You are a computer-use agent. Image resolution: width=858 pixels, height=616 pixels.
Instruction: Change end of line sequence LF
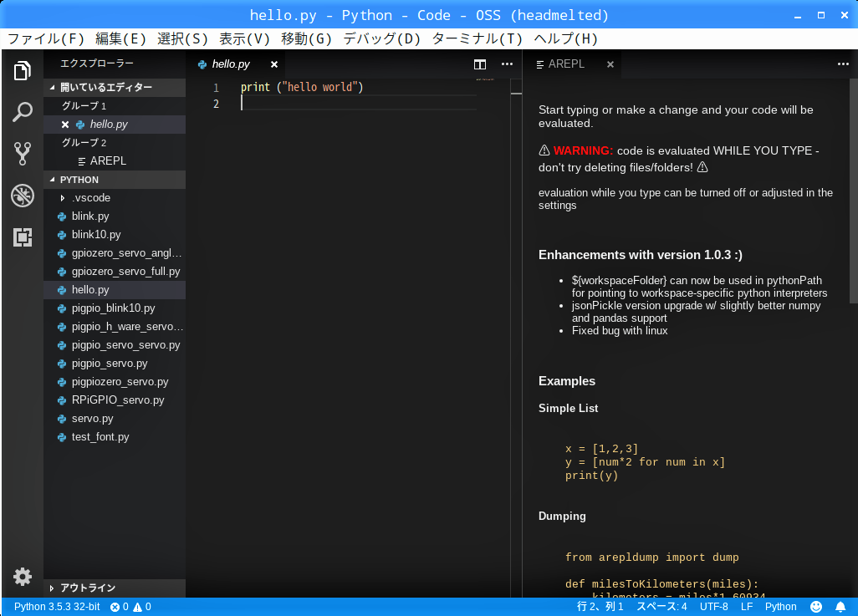pos(747,607)
